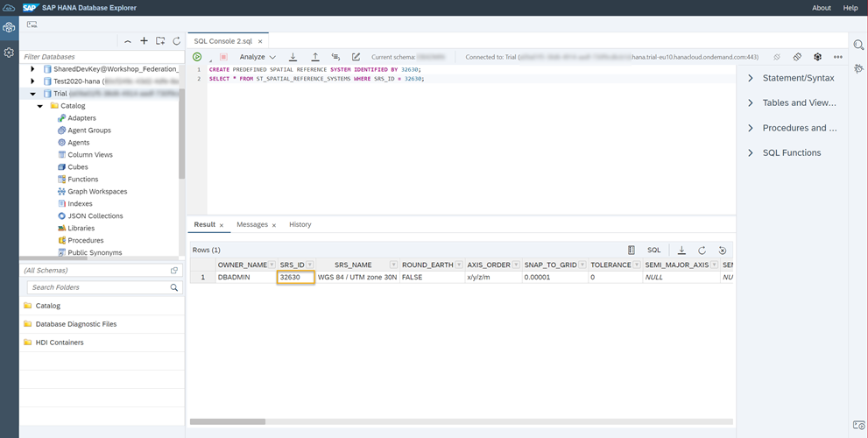
Task: Expand SQL Functions help section
Action: pyautogui.click(x=751, y=152)
